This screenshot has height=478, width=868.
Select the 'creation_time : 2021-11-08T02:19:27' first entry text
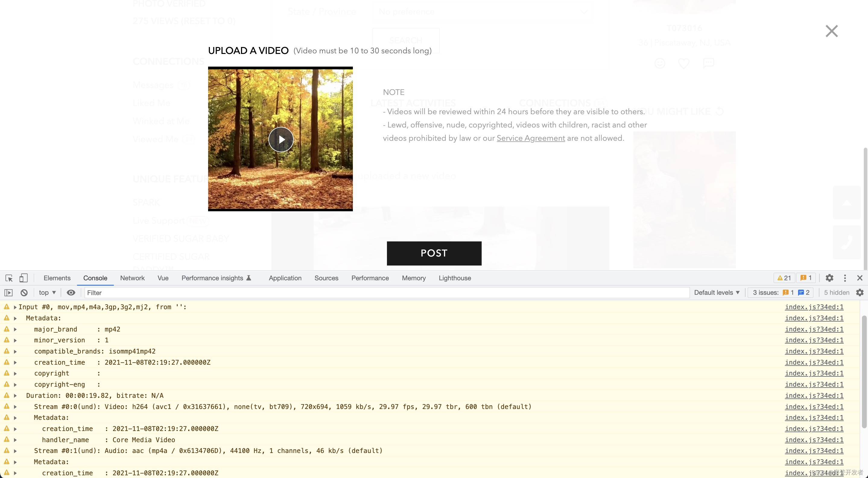click(x=122, y=363)
